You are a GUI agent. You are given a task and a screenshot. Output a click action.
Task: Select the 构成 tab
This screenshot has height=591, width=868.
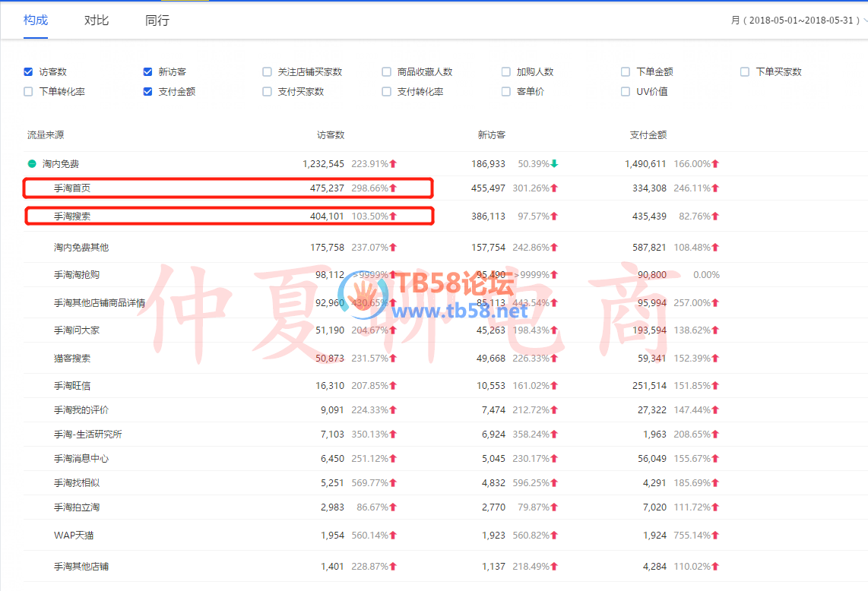pos(36,21)
